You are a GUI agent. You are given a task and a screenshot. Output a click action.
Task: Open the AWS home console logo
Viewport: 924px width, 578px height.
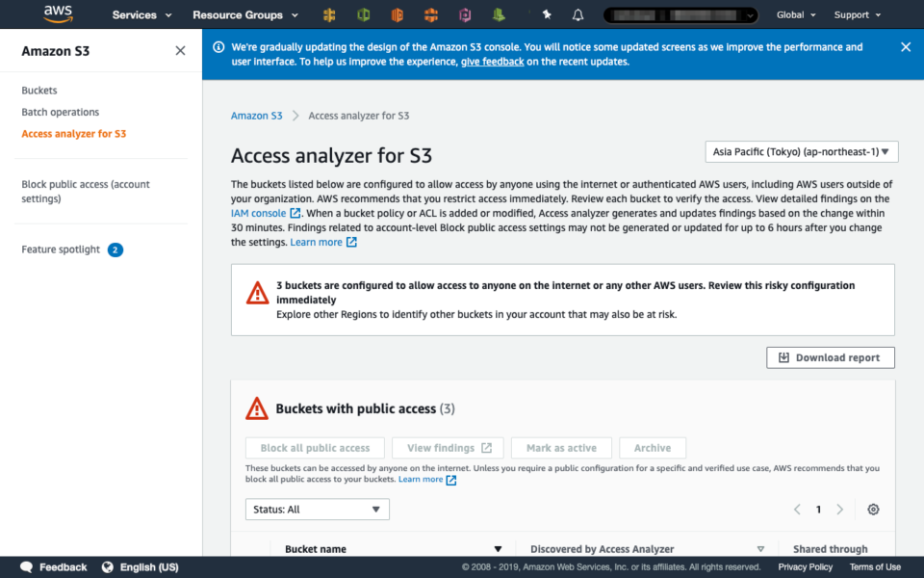(x=55, y=13)
